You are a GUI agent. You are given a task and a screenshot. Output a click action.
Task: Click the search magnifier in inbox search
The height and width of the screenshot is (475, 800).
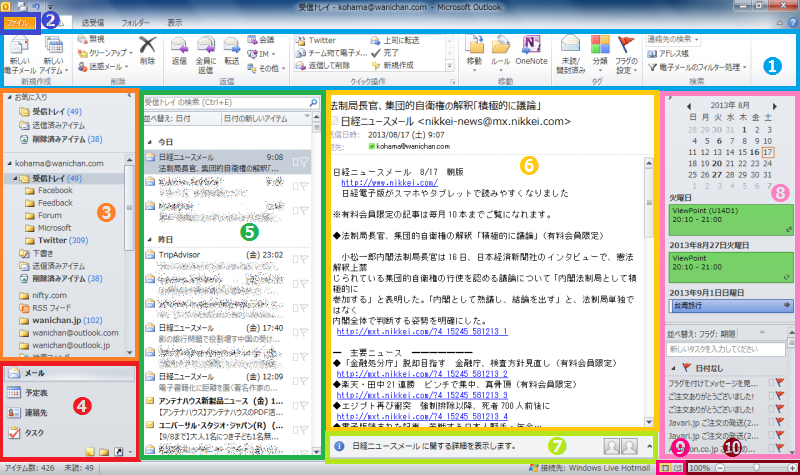314,103
